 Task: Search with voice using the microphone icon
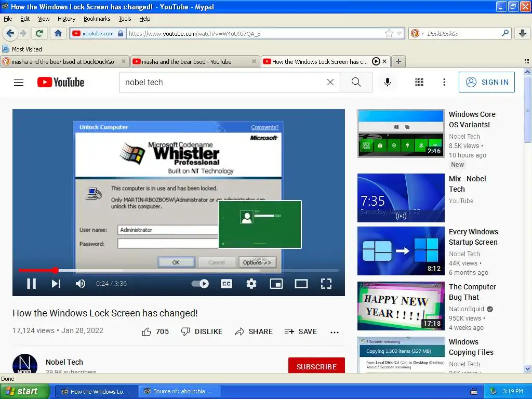[388, 82]
